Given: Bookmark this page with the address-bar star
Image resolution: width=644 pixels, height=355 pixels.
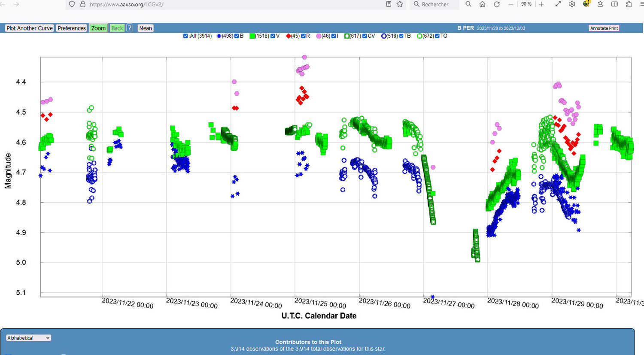Looking at the screenshot, I should [x=400, y=4].
